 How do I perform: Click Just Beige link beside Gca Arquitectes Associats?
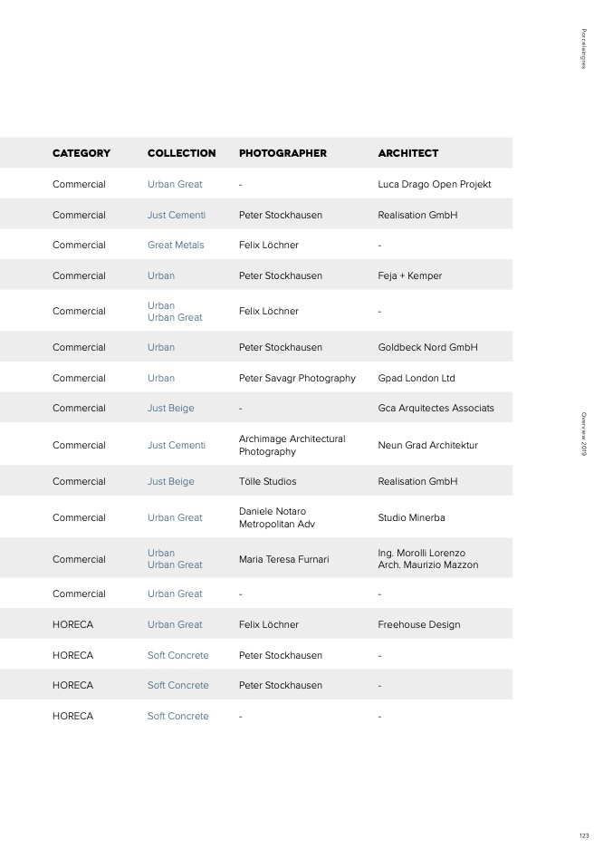tap(170, 408)
